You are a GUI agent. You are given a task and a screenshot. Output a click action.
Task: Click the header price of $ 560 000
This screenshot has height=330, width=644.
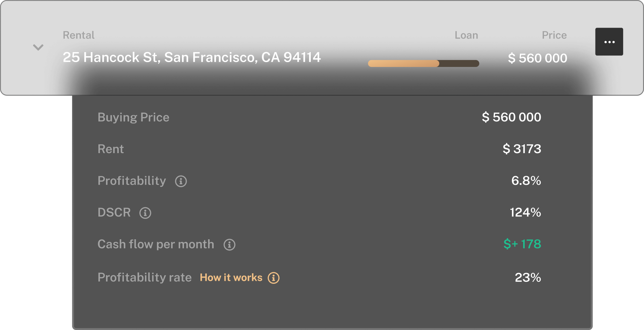pyautogui.click(x=537, y=58)
